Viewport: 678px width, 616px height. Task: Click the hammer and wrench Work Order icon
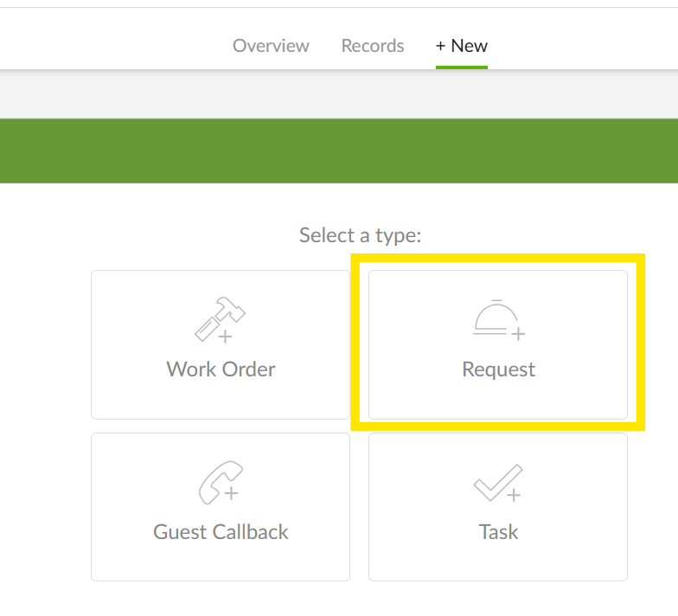pyautogui.click(x=216, y=318)
